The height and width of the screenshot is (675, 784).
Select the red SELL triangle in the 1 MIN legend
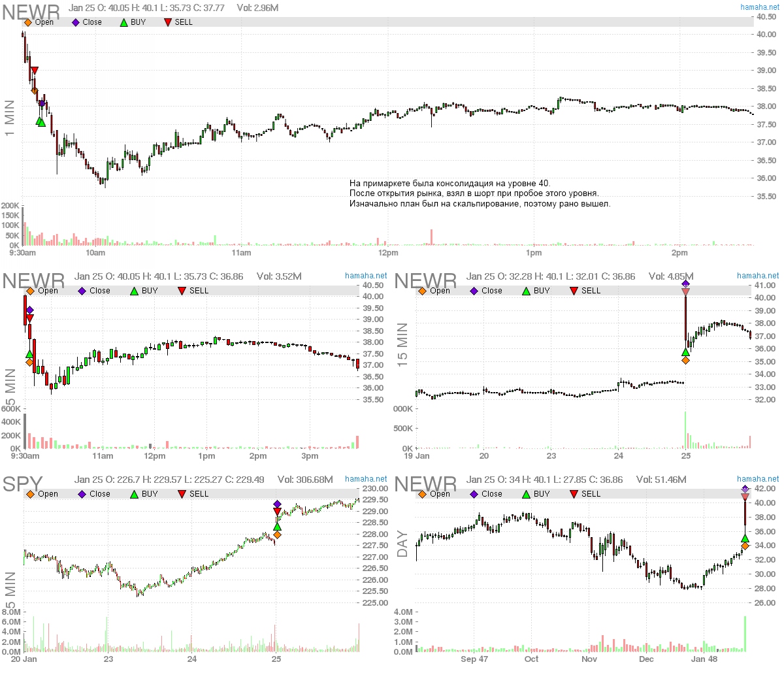pos(168,22)
